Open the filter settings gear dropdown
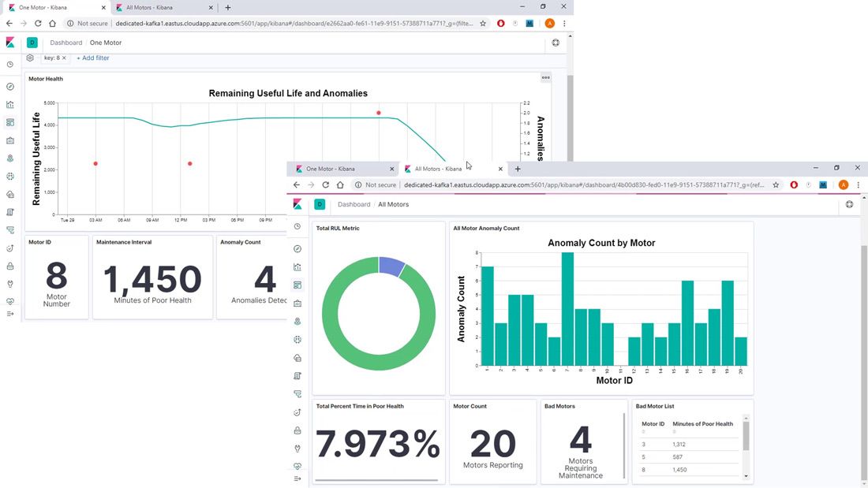868x488 pixels. coord(30,58)
